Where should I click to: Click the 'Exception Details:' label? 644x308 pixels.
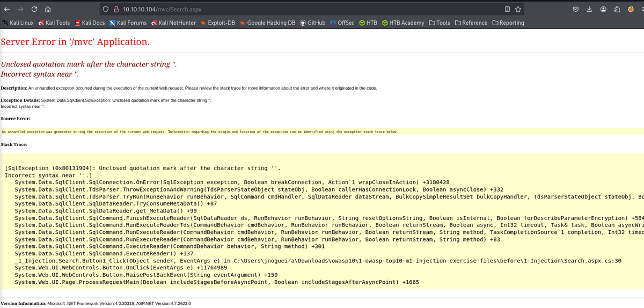(x=20, y=100)
